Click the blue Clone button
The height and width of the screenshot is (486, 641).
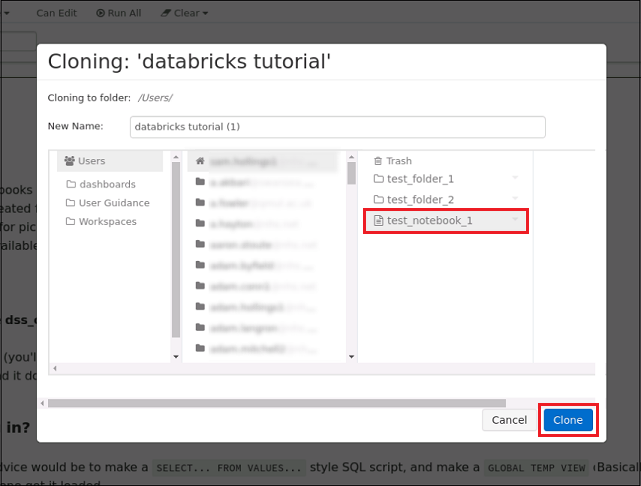point(568,420)
